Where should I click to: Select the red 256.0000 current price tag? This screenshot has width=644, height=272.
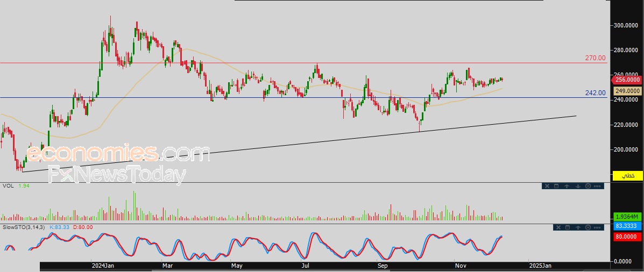coord(627,80)
